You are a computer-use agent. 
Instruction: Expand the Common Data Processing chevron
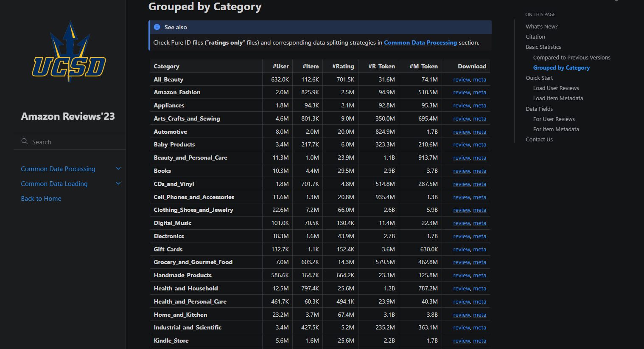118,169
